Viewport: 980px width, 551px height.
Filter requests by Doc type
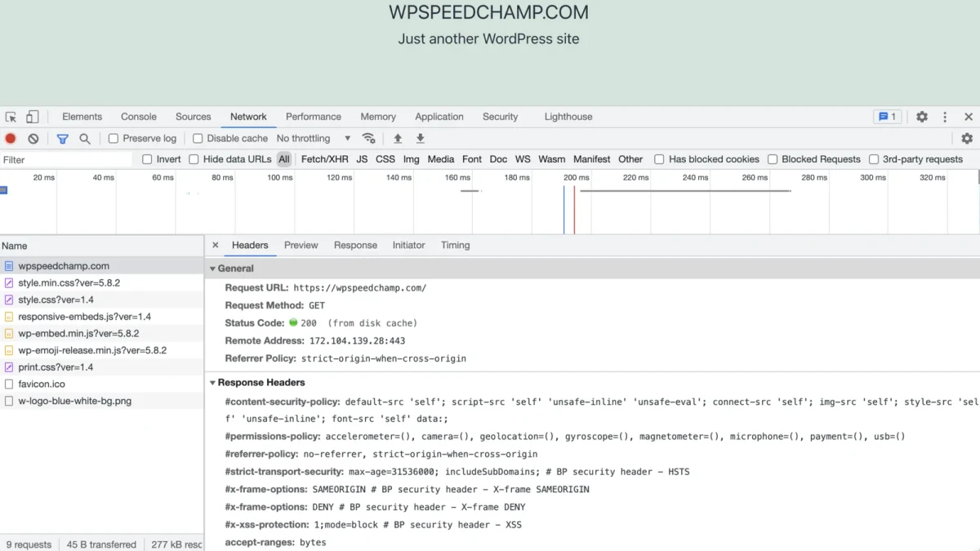click(498, 159)
